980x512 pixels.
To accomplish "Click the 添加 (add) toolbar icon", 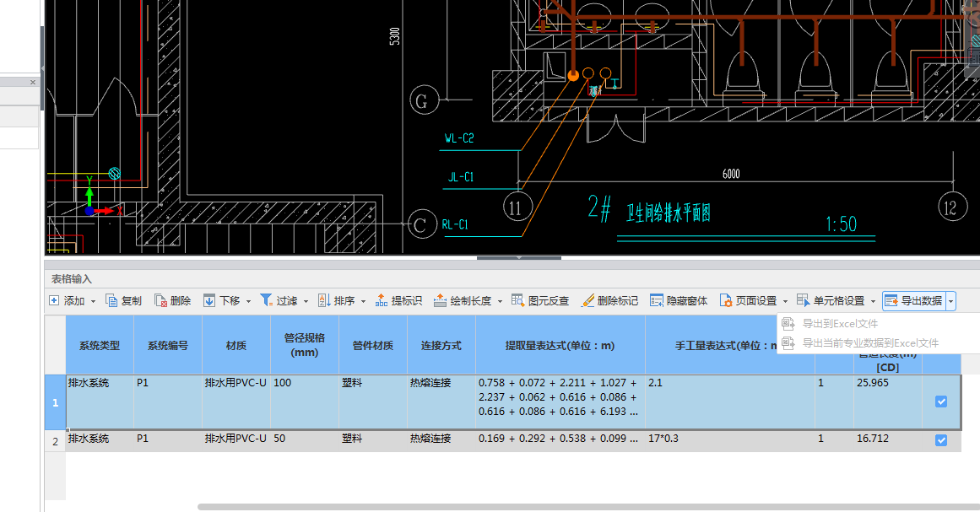I will pyautogui.click(x=54, y=301).
